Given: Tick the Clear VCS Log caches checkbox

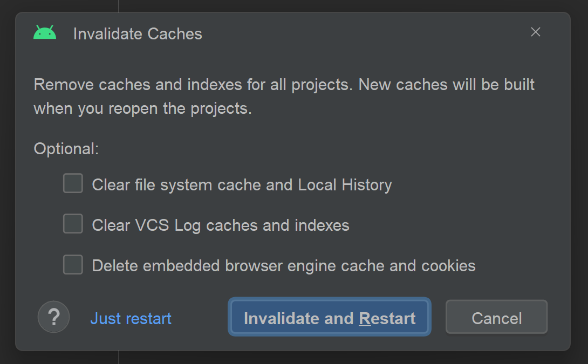Looking at the screenshot, I should click(73, 223).
